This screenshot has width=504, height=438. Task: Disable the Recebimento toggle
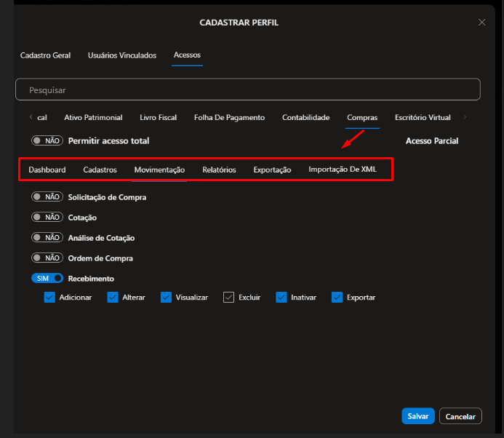coord(47,279)
